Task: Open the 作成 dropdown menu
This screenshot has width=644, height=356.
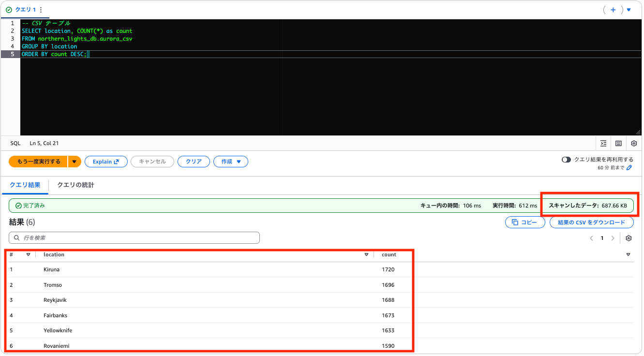Action: [x=231, y=162]
